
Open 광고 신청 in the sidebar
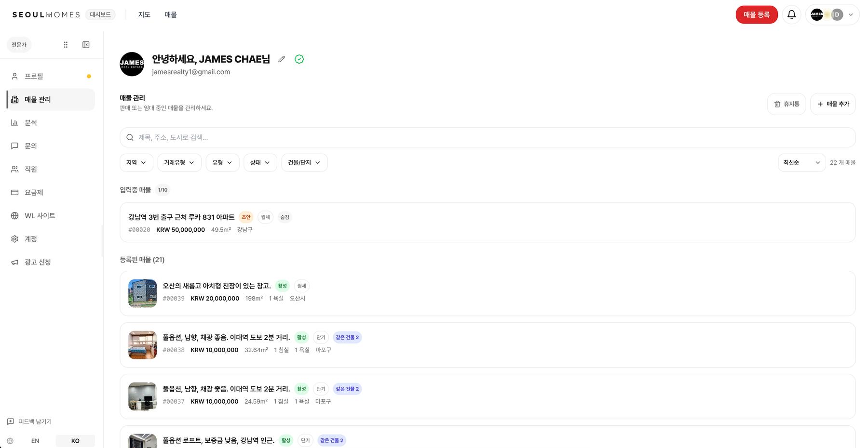(x=51, y=262)
